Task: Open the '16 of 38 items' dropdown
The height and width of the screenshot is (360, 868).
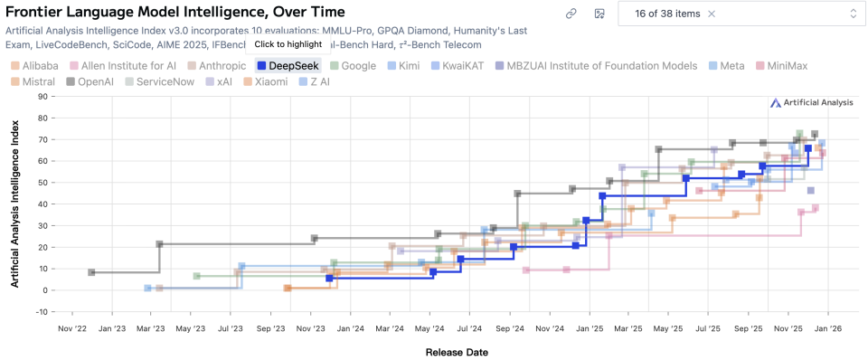Action: pyautogui.click(x=742, y=14)
